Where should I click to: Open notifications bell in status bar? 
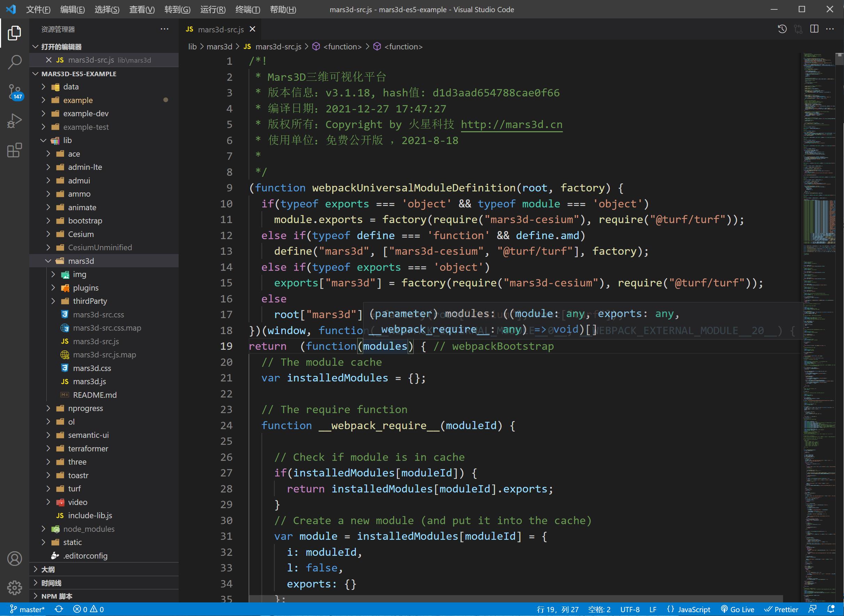830,609
